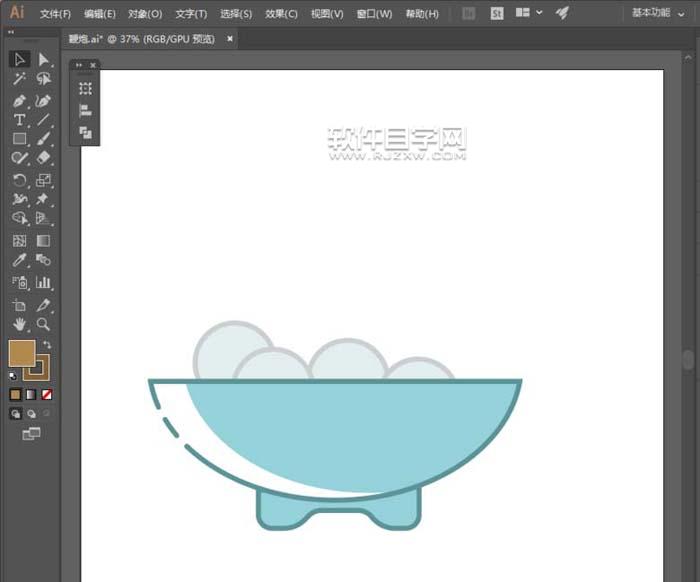Open the 效果(C) menu

281,14
